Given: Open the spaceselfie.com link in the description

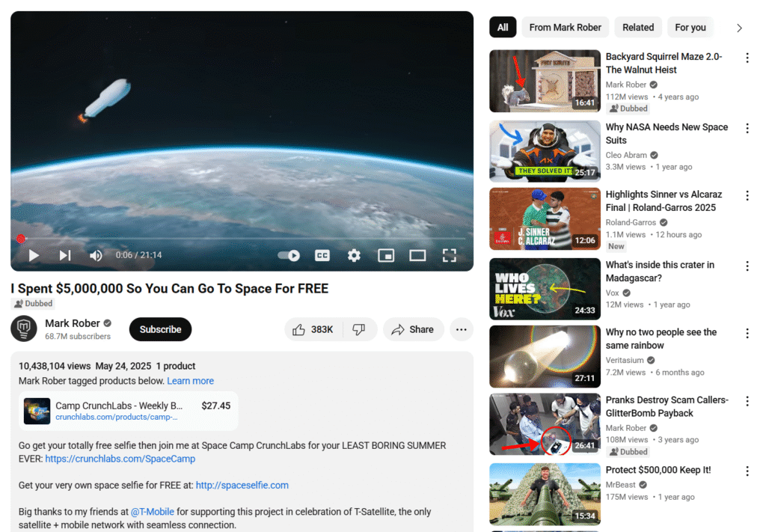Looking at the screenshot, I should (x=242, y=485).
